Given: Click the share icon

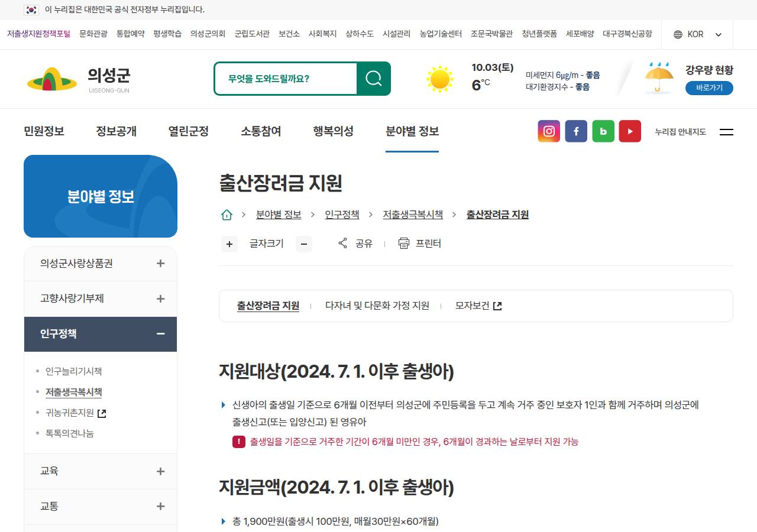Looking at the screenshot, I should [x=342, y=243].
